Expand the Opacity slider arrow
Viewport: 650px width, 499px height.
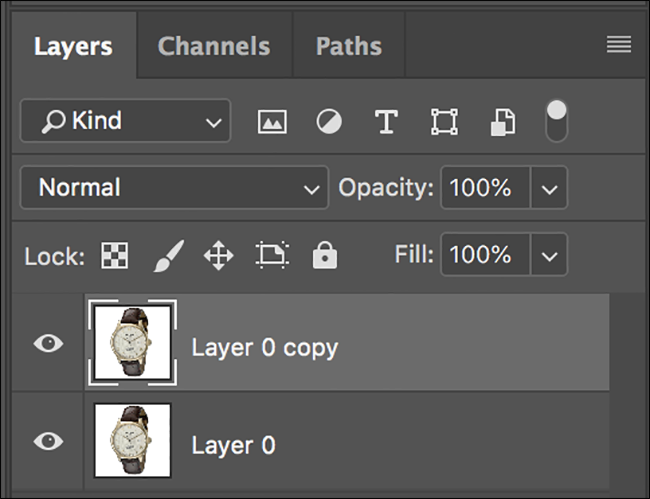click(549, 188)
